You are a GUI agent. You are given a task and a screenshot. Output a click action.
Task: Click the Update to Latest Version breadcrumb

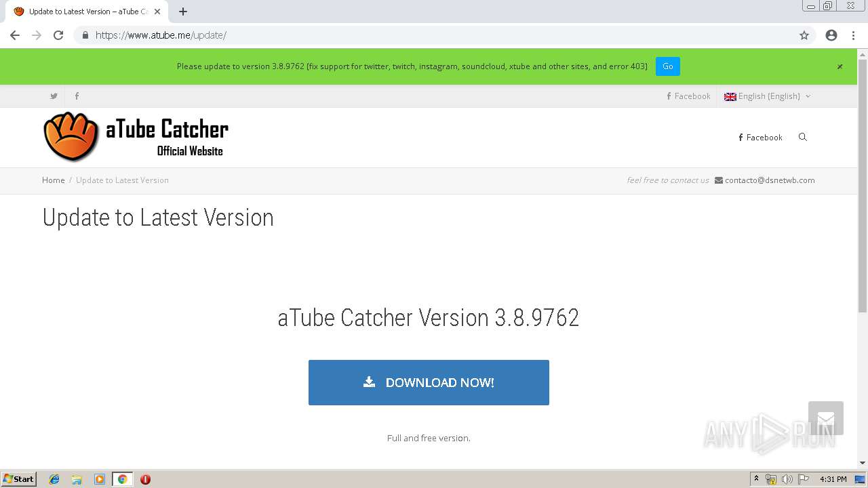click(122, 180)
